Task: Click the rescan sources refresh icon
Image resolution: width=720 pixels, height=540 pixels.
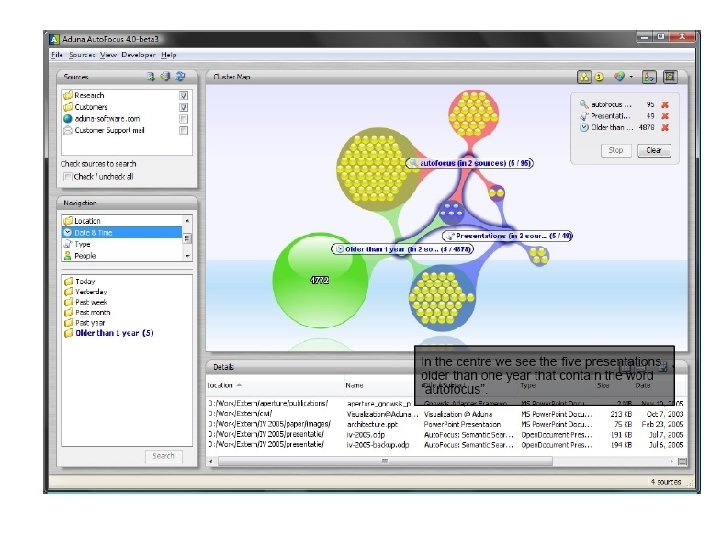Action: [180, 76]
